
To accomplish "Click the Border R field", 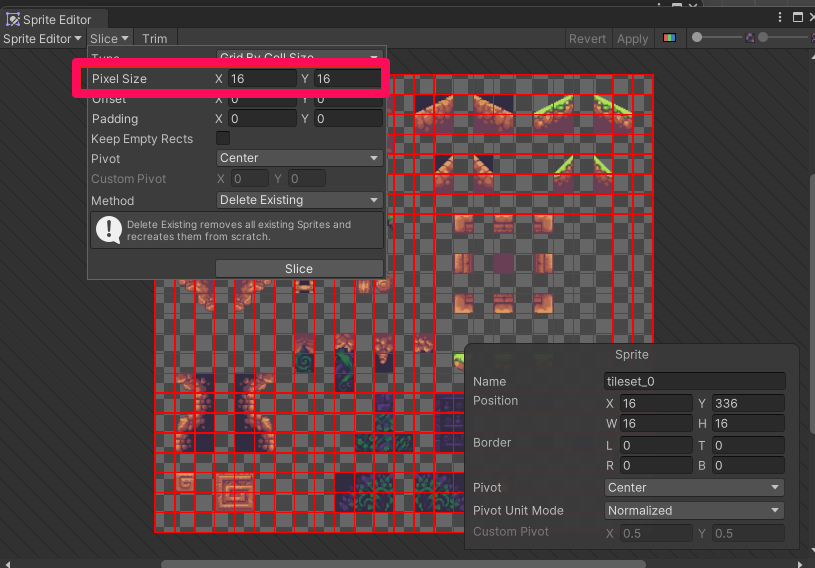I will coord(656,466).
